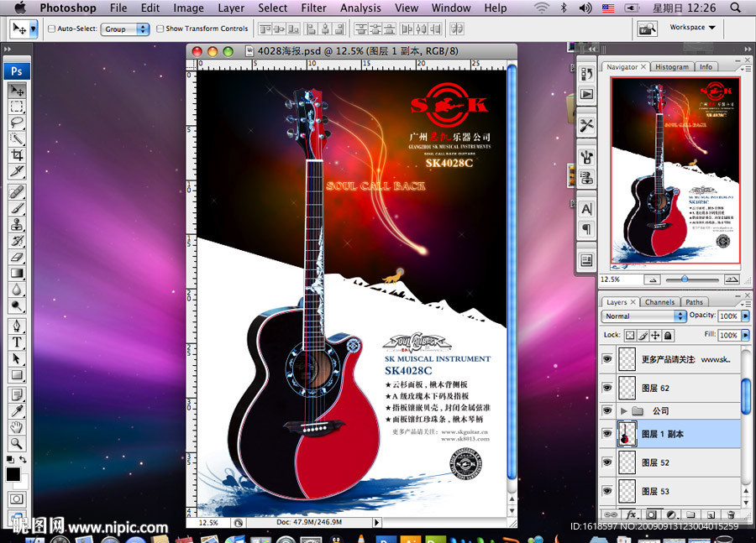
Task: Switch to the Channels tab
Action: point(659,302)
